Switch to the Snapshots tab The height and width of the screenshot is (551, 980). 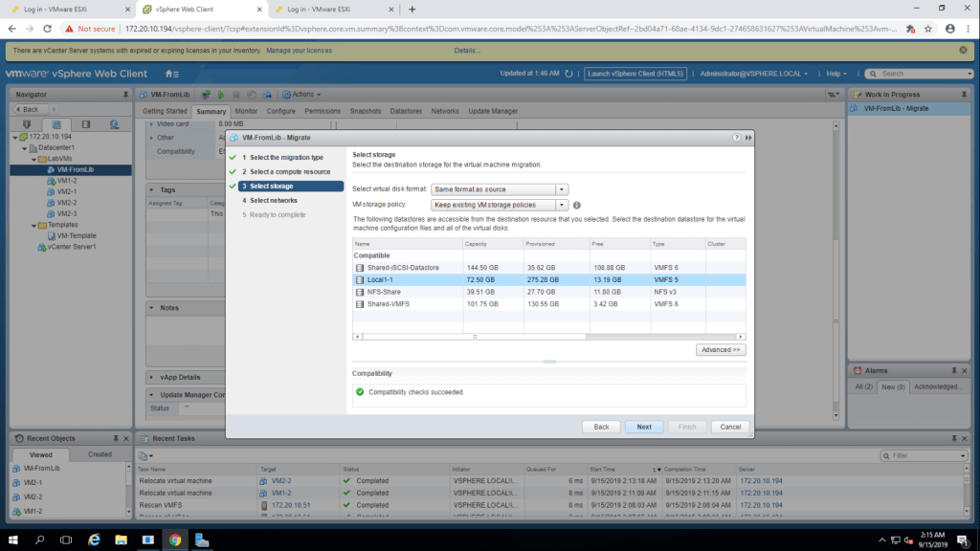pos(365,111)
